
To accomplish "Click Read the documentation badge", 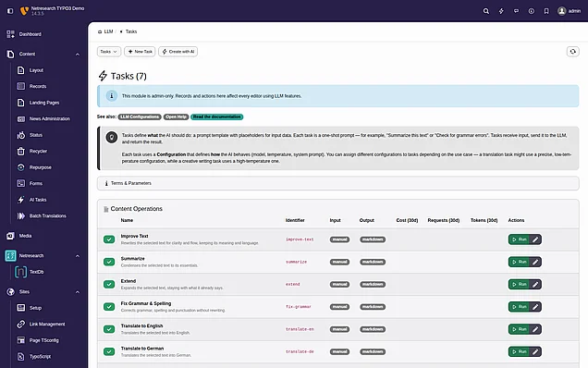I will click(216, 117).
